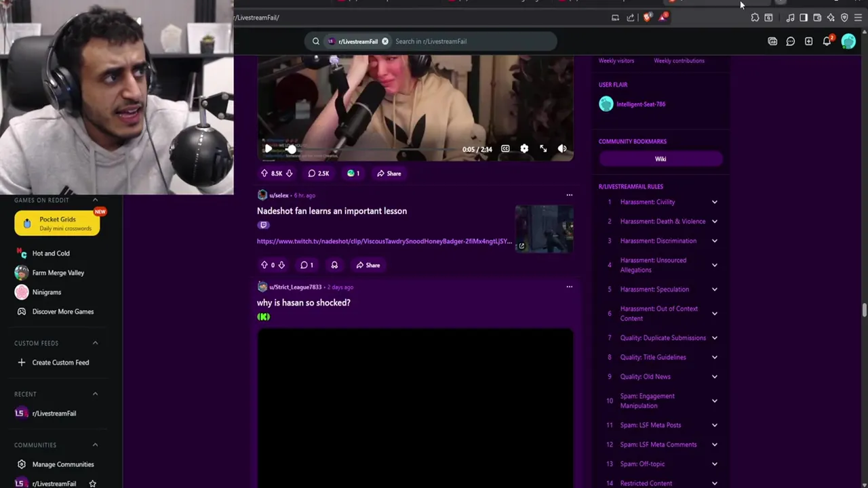Open the Wiki community bookmark
This screenshot has width=868, height=488.
[660, 159]
